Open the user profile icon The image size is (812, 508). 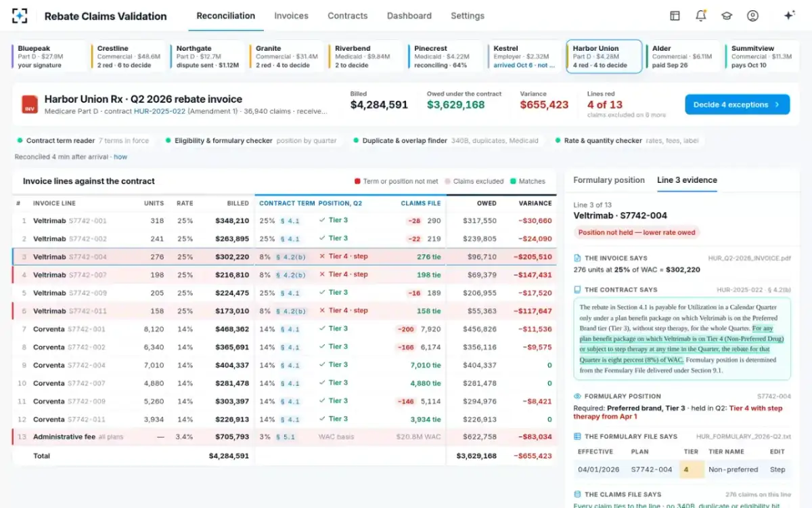[x=752, y=16]
